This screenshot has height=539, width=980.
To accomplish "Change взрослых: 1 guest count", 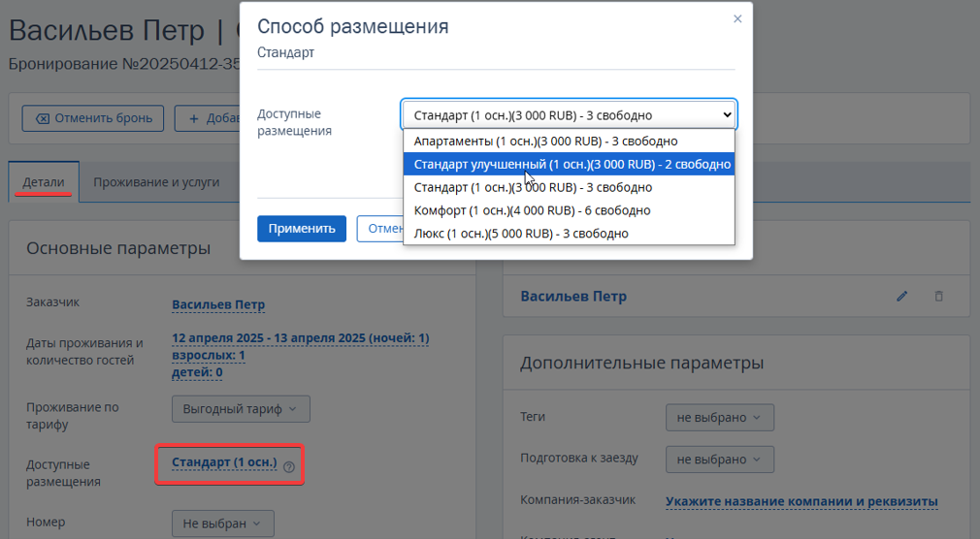I will pyautogui.click(x=208, y=355).
